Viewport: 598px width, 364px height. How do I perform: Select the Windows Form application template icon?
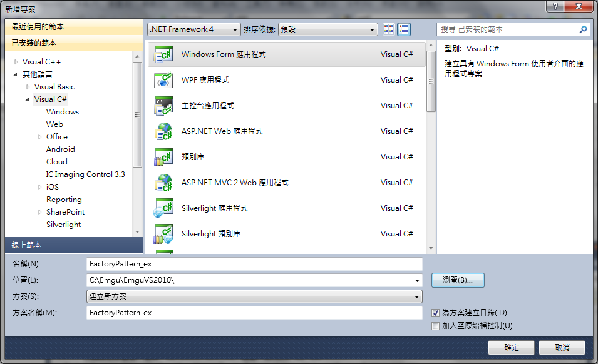tap(163, 54)
